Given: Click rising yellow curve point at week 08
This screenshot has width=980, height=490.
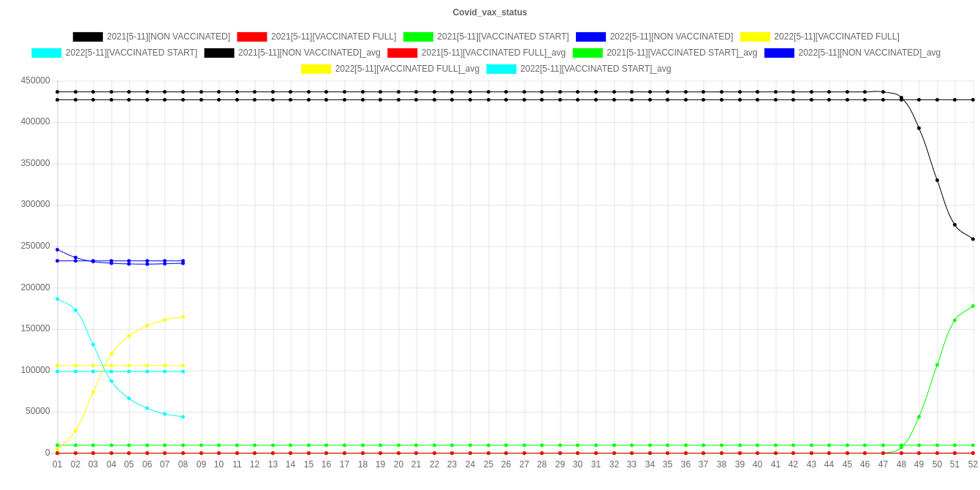Looking at the screenshot, I should [183, 317].
